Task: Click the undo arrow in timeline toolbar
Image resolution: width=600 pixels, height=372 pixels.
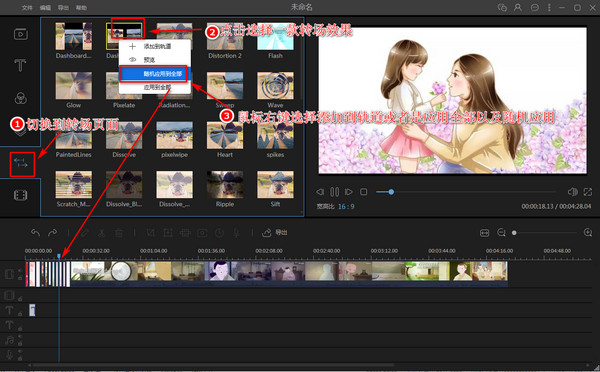Action: (x=35, y=232)
